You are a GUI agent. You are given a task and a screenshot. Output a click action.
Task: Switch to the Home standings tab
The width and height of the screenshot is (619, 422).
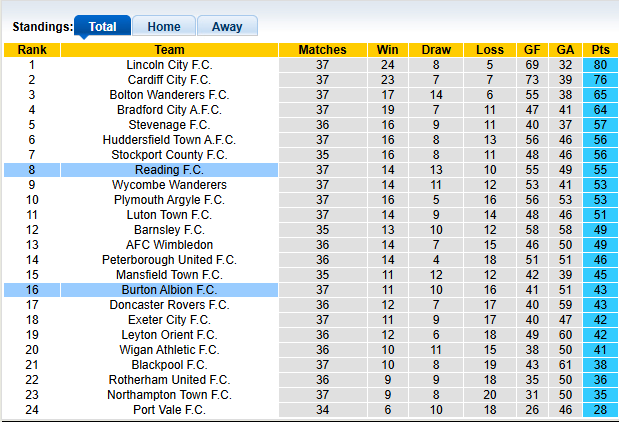tap(164, 27)
